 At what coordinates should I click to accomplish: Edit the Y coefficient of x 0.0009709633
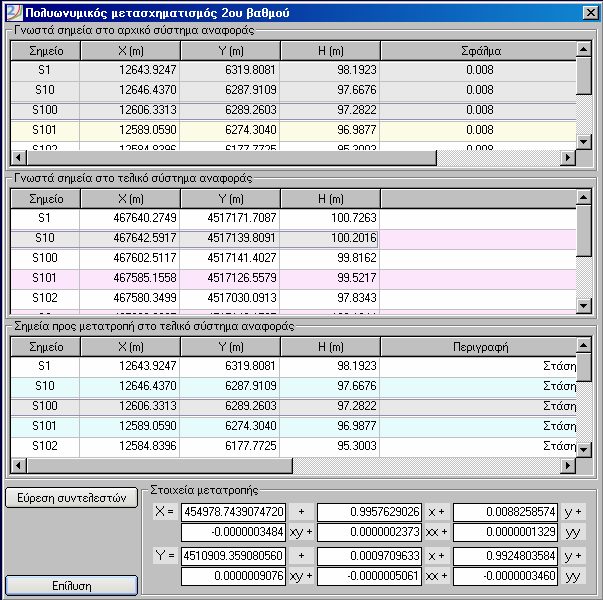pyautogui.click(x=370, y=556)
